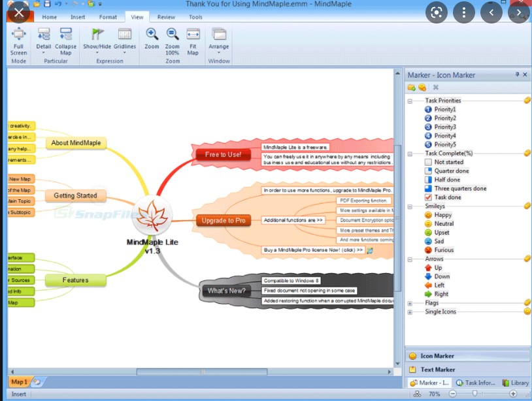This screenshot has width=532, height=401.
Task: Click the add marker group icon in Marker panel
Action: pyautogui.click(x=412, y=88)
